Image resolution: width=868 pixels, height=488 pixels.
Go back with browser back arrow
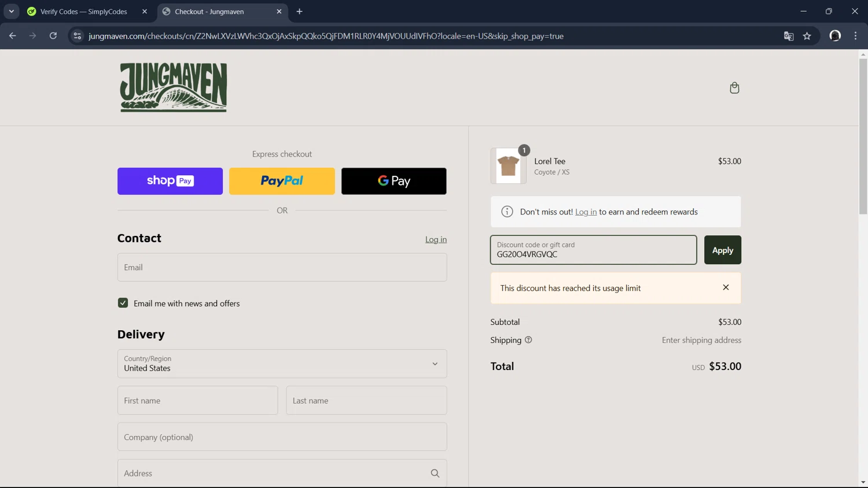(13, 36)
